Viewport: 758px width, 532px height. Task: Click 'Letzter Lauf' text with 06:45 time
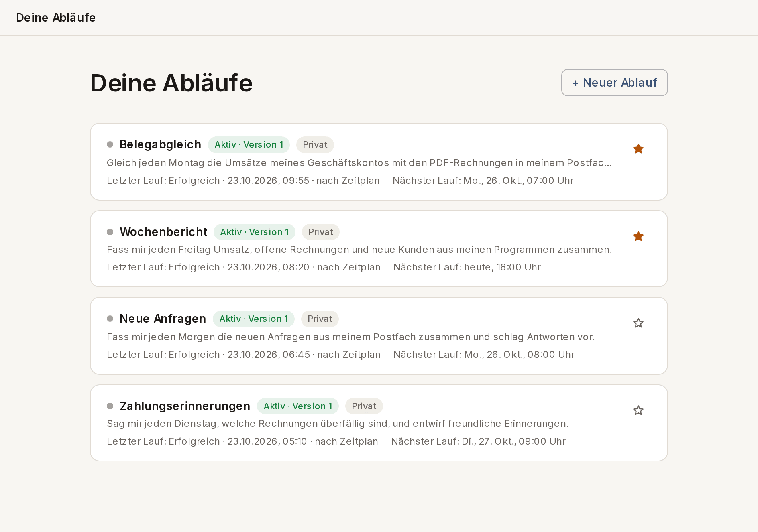click(244, 355)
